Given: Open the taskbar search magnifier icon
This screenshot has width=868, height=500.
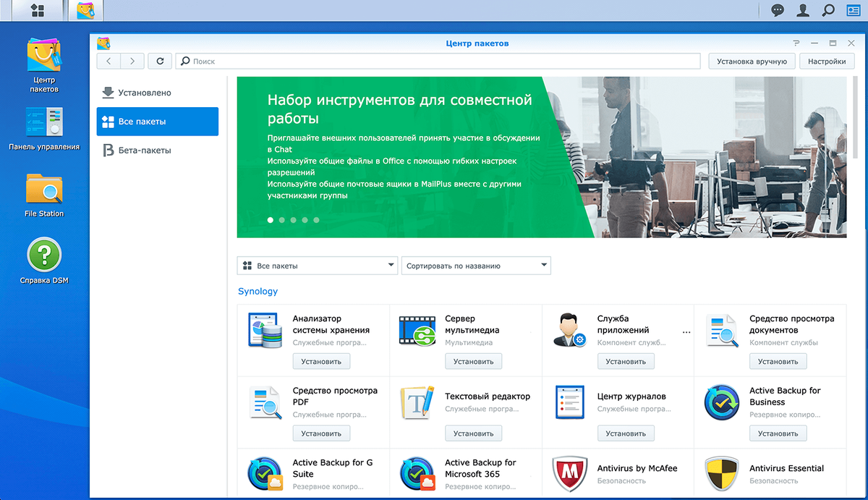Looking at the screenshot, I should pyautogui.click(x=828, y=10).
